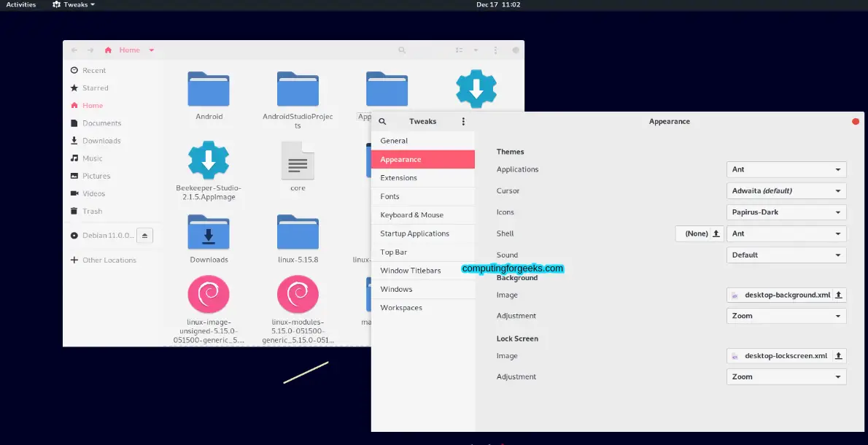Click the Starred item in the sidebar

(94, 88)
